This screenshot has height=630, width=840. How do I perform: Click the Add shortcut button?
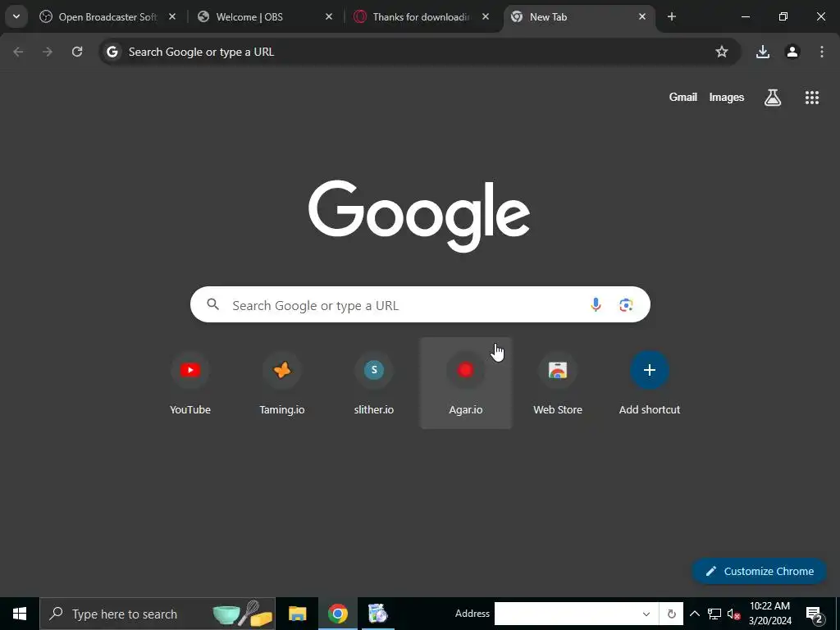650,383
